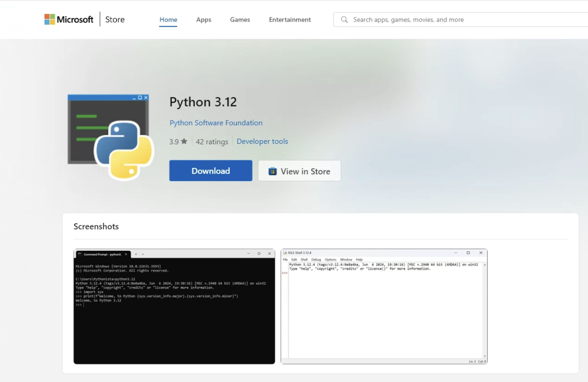Click the View in Store button

pos(299,171)
